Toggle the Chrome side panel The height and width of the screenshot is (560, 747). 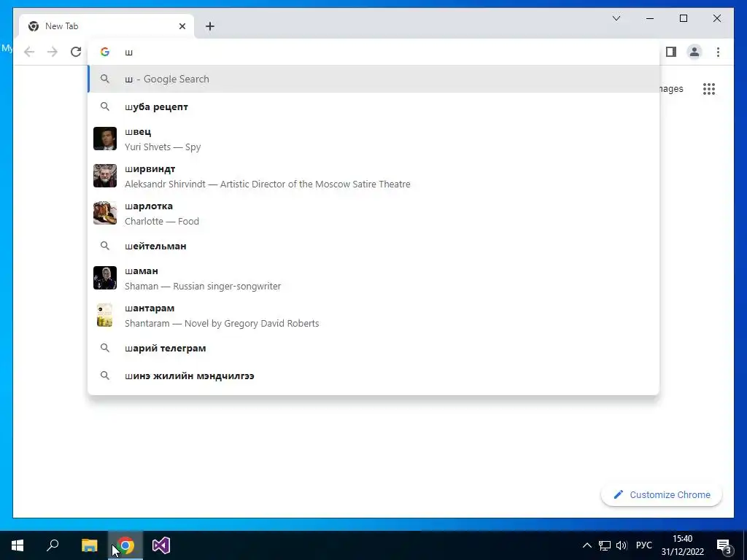(671, 52)
